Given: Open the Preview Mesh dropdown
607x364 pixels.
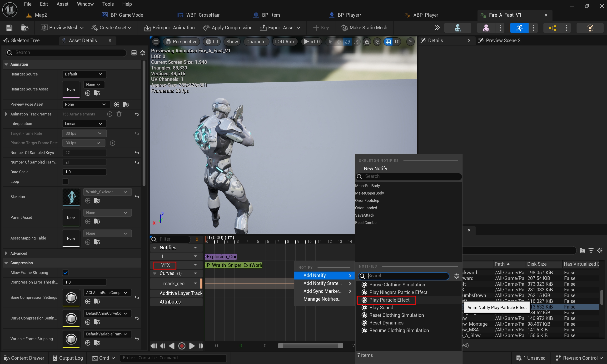Looking at the screenshot, I should point(62,28).
